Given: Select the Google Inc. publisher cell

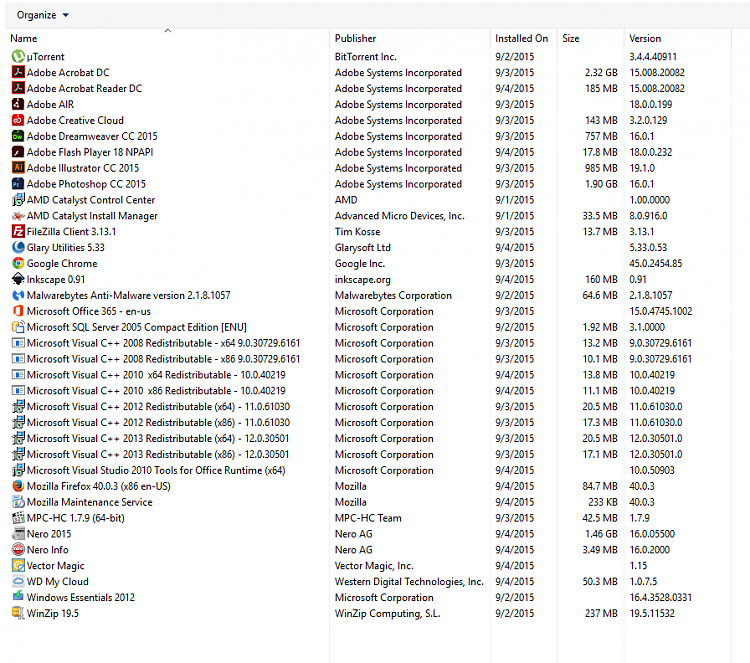Looking at the screenshot, I should pyautogui.click(x=360, y=263).
